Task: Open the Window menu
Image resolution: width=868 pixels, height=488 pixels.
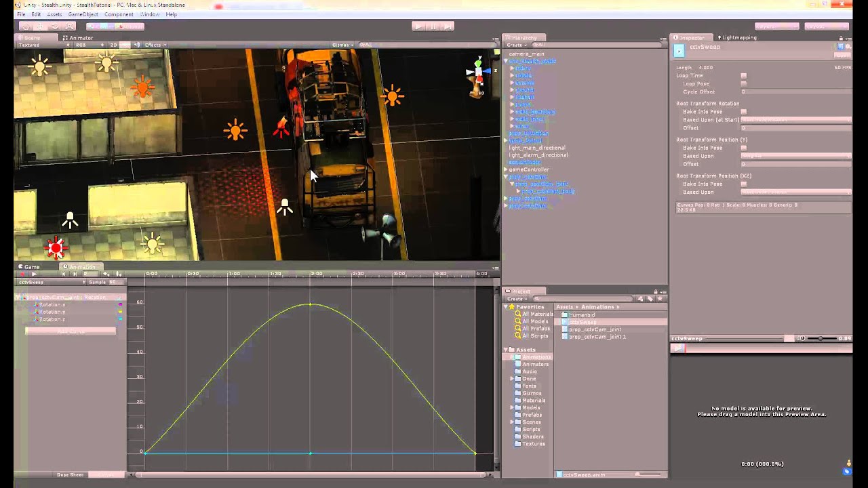Action: 149,14
